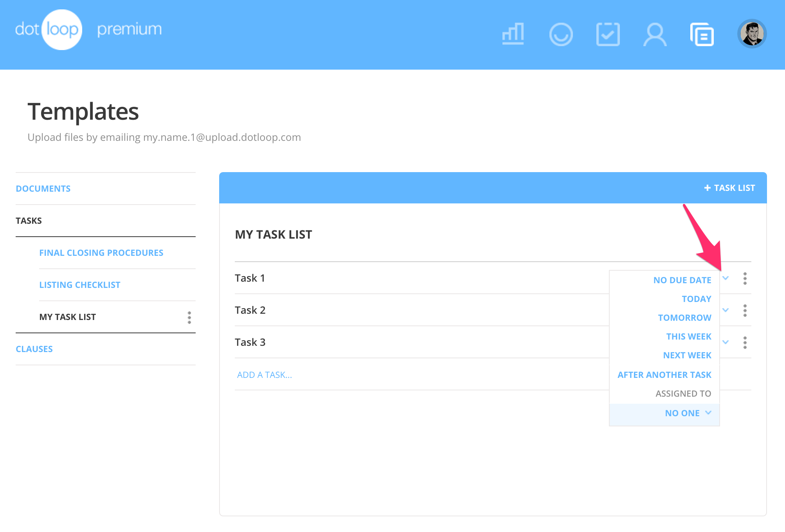The width and height of the screenshot is (785, 532).
Task: Click the Add a Task field
Action: (x=265, y=375)
